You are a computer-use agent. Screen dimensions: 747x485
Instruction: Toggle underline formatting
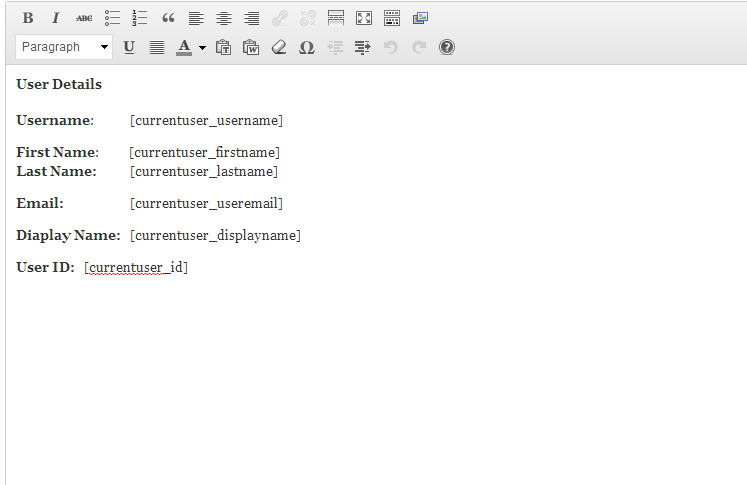(x=129, y=47)
